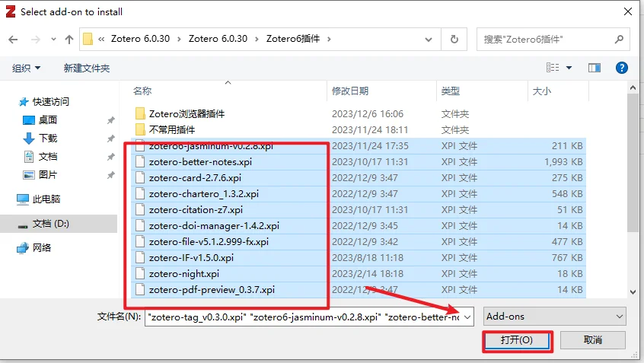The image size is (644, 363).
Task: Select the Zotero浏览器插件 folder
Action: coord(187,113)
